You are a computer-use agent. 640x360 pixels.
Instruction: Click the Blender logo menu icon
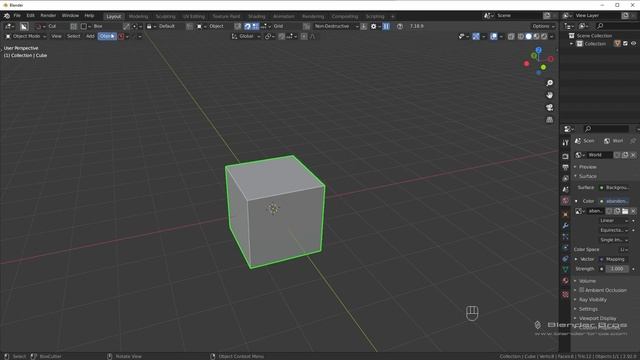click(7, 16)
